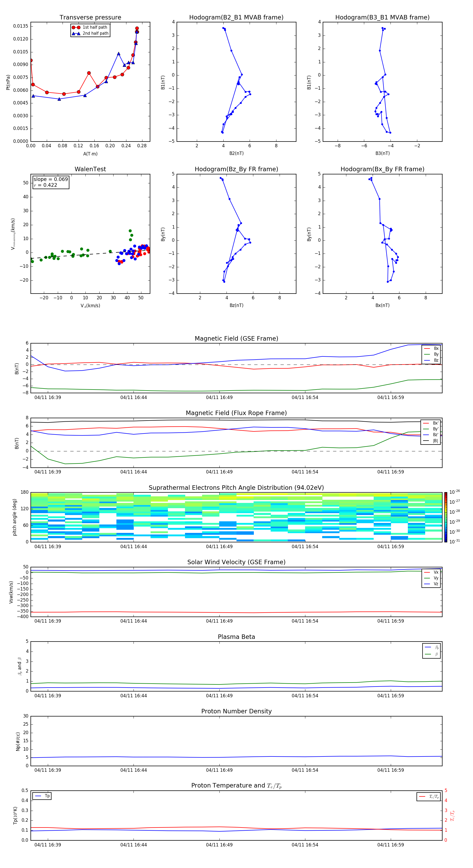Click the 'Hodogram(B3_B1 MVAB frame)' title
The height and width of the screenshot is (868, 473).
(382, 18)
